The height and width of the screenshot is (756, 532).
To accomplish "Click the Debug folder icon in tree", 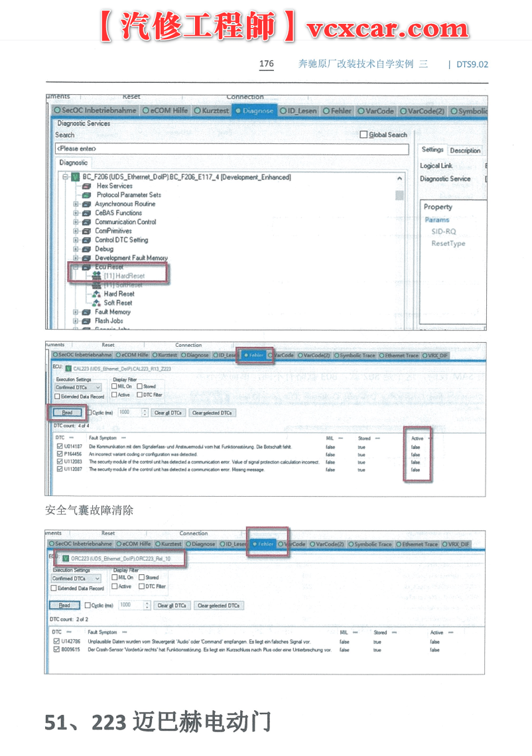I will (86, 249).
